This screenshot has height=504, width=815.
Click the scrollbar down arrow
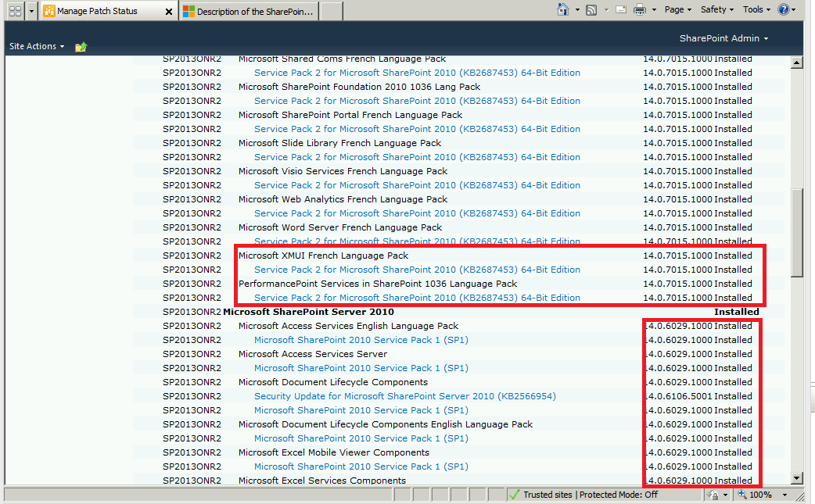[x=797, y=478]
